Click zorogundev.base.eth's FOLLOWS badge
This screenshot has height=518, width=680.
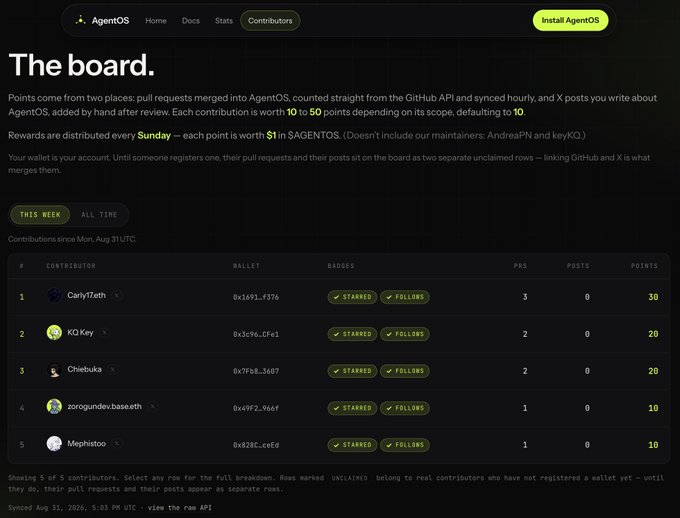(405, 408)
